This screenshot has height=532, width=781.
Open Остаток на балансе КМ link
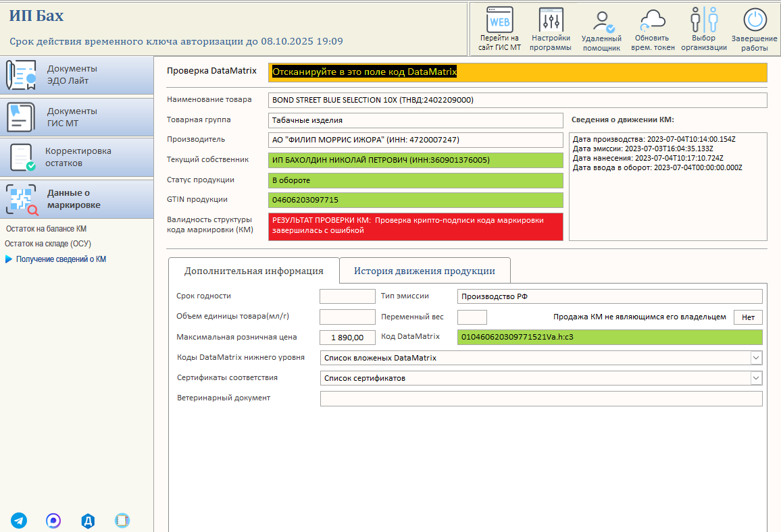pos(47,229)
